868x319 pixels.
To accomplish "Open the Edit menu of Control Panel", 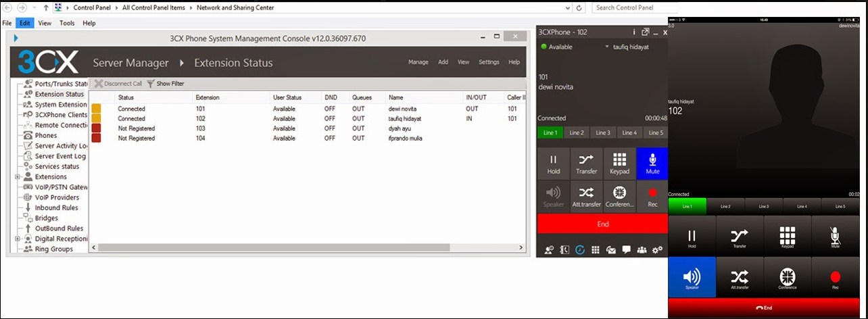I will pyautogui.click(x=25, y=23).
